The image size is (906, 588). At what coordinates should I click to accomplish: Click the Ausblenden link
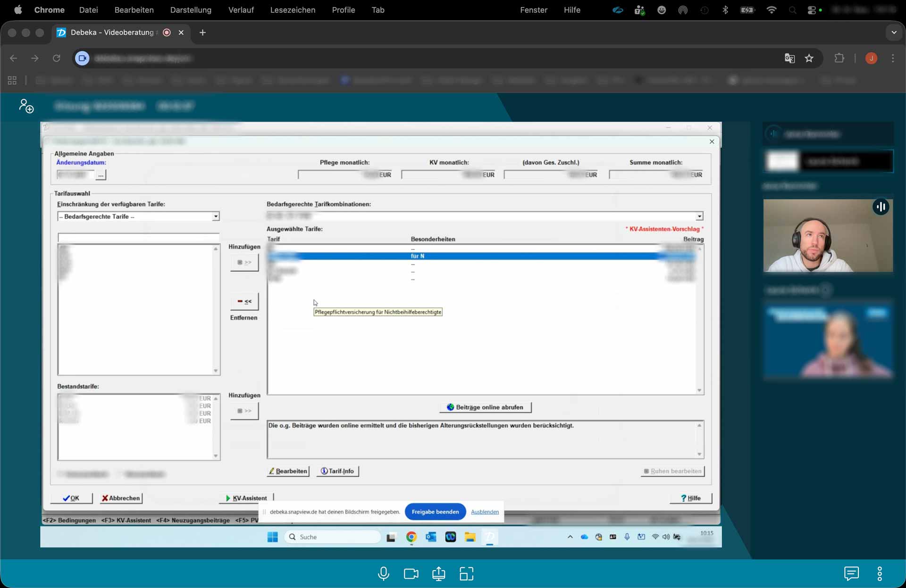click(x=485, y=512)
